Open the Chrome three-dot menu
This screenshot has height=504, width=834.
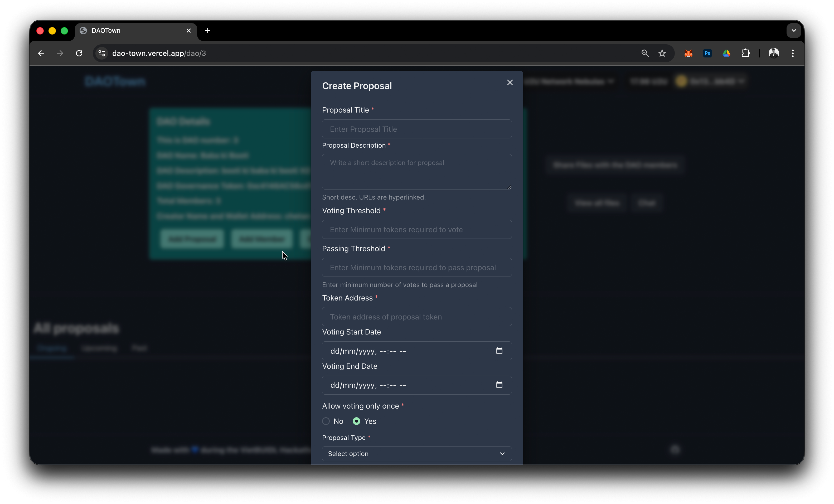(x=793, y=53)
